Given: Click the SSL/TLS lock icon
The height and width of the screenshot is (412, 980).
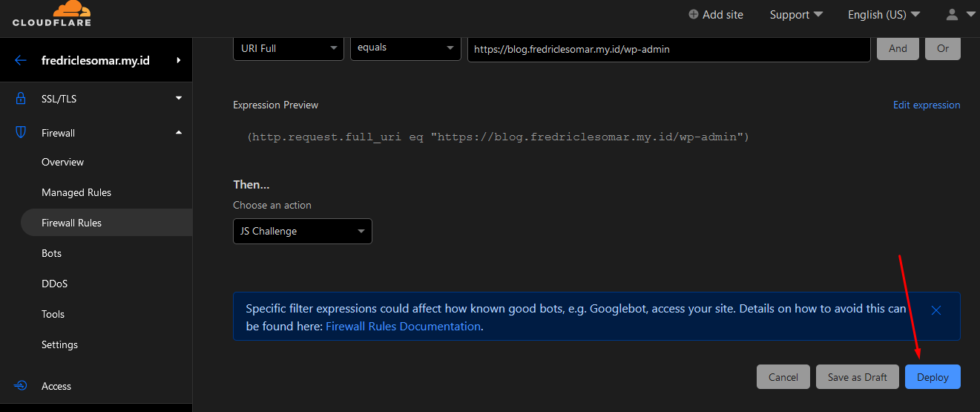Looking at the screenshot, I should tap(21, 98).
